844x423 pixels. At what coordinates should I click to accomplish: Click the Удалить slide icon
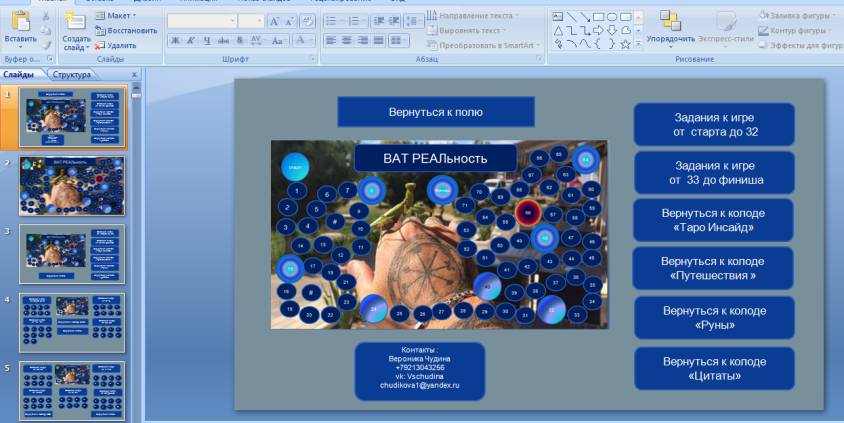pyautogui.click(x=116, y=45)
